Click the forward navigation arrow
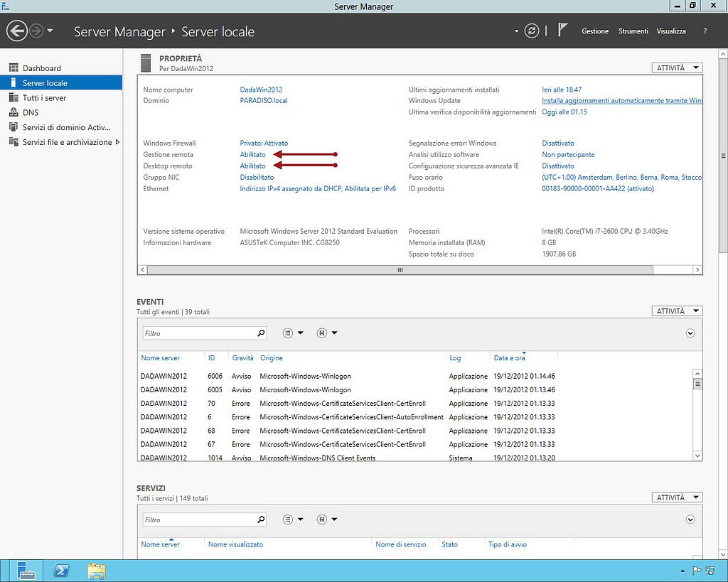728x582 pixels. [36, 31]
